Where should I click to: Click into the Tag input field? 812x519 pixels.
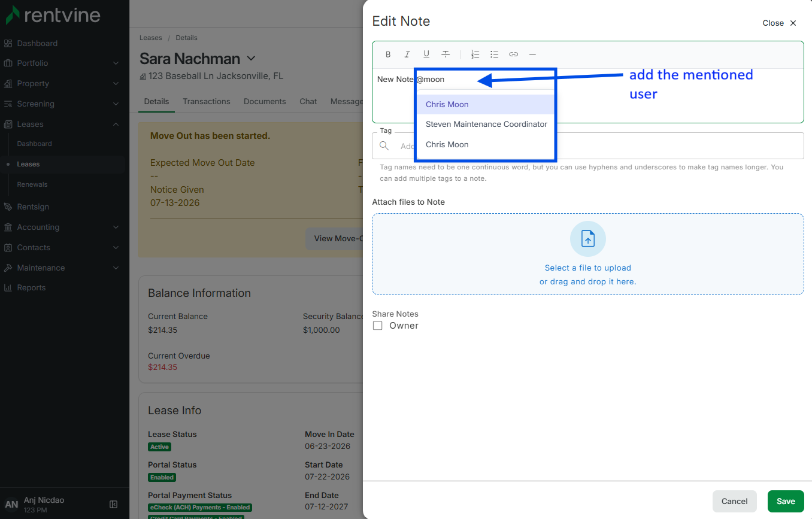pos(588,145)
